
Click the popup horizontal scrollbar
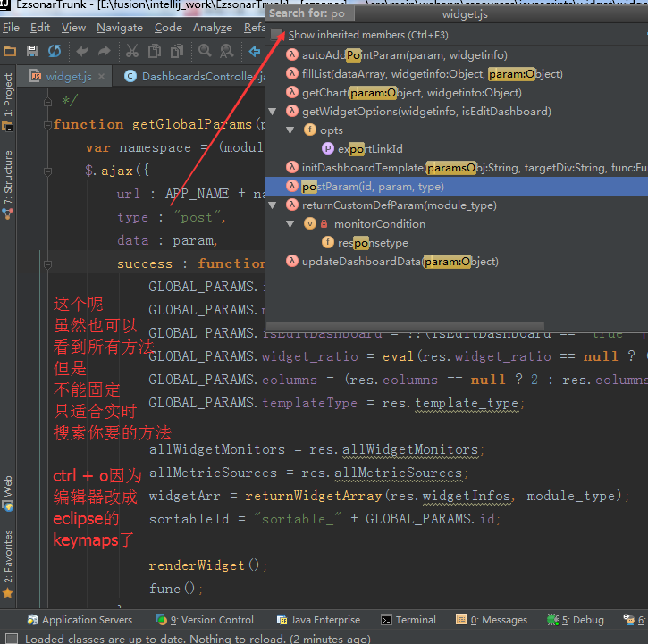tap(405, 325)
